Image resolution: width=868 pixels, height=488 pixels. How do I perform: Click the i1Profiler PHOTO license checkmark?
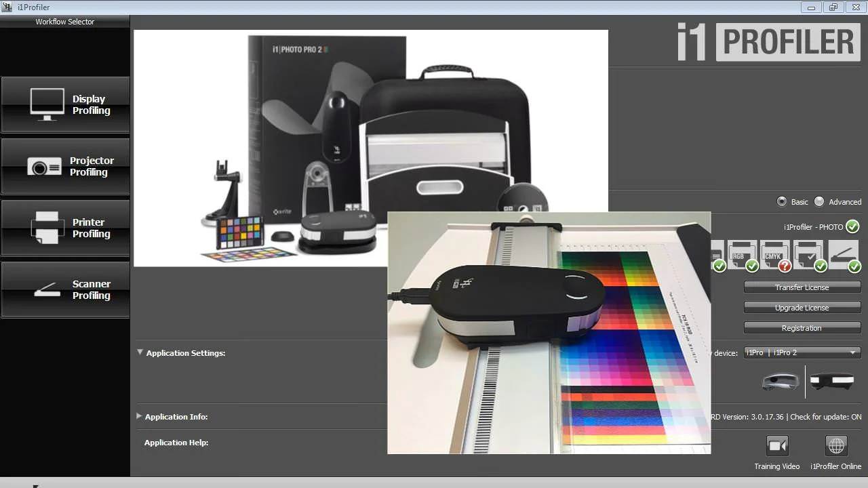[x=852, y=226]
